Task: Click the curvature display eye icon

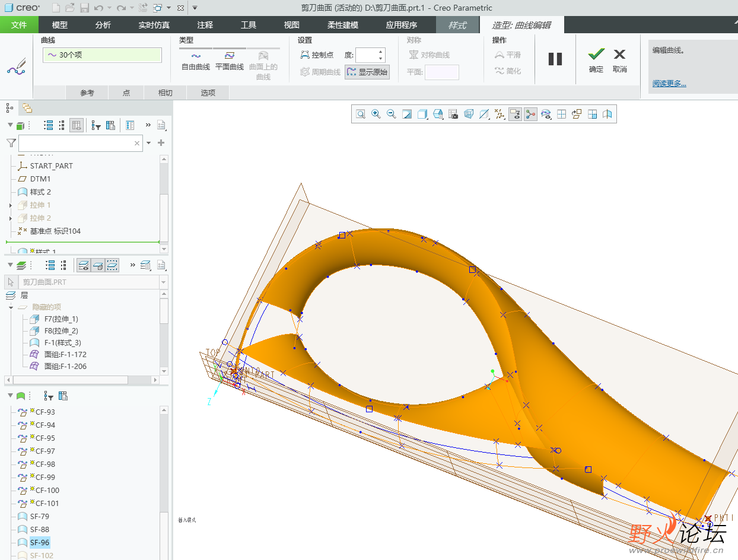Action: pos(546,114)
